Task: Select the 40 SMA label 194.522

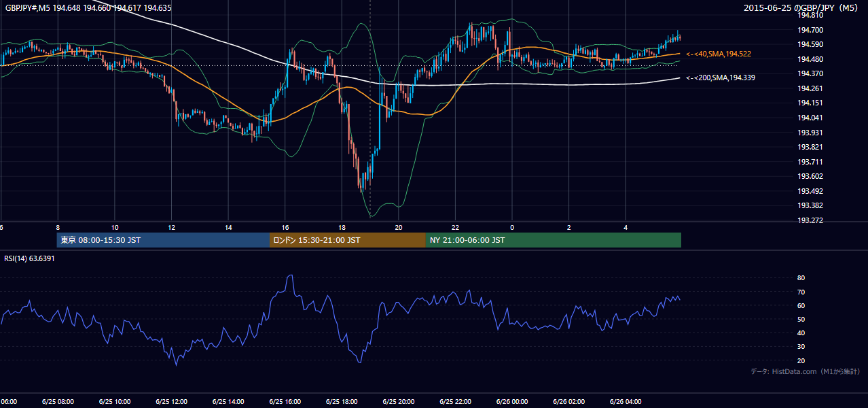Action: (719, 54)
